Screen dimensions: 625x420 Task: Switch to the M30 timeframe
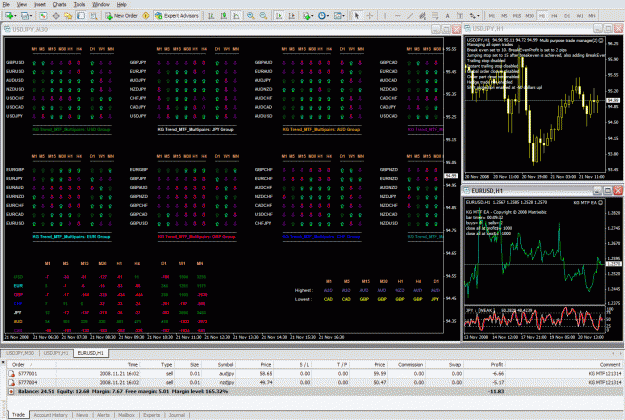529,16
